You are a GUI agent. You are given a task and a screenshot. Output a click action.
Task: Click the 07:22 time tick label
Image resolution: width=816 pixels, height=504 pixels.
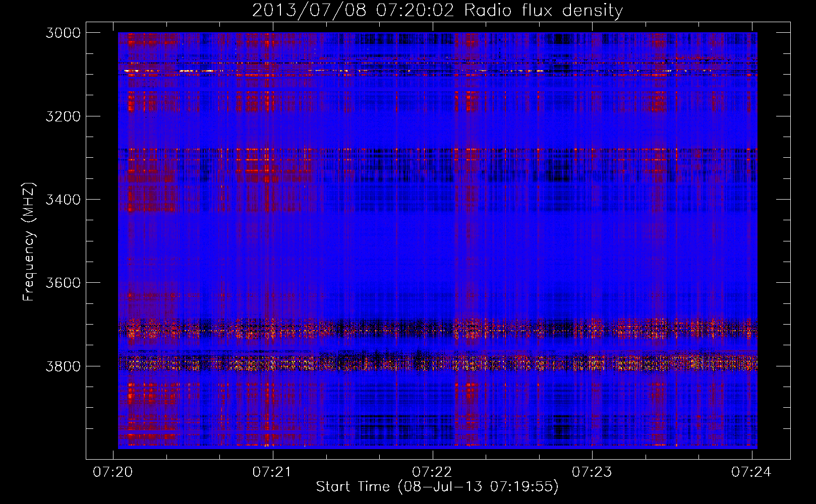(x=432, y=472)
